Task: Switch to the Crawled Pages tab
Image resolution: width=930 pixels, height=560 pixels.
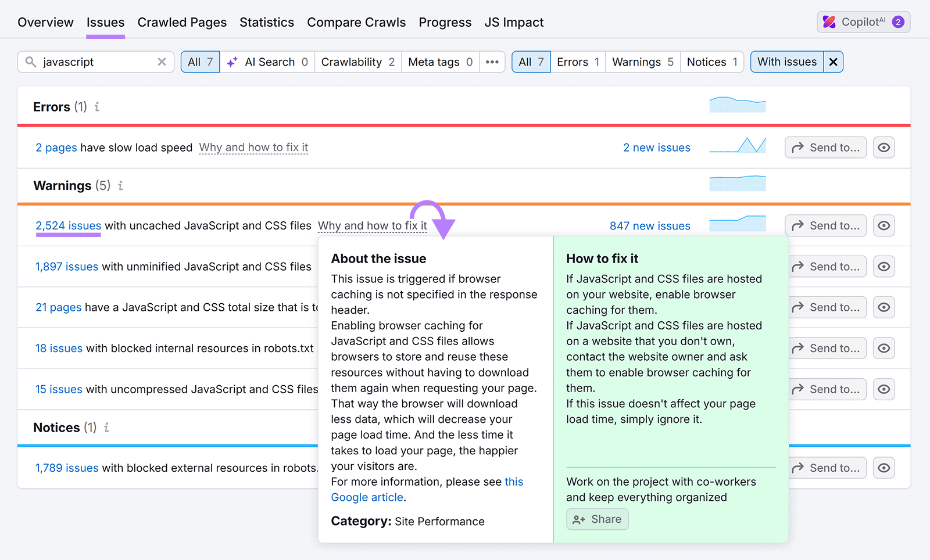Action: click(182, 22)
